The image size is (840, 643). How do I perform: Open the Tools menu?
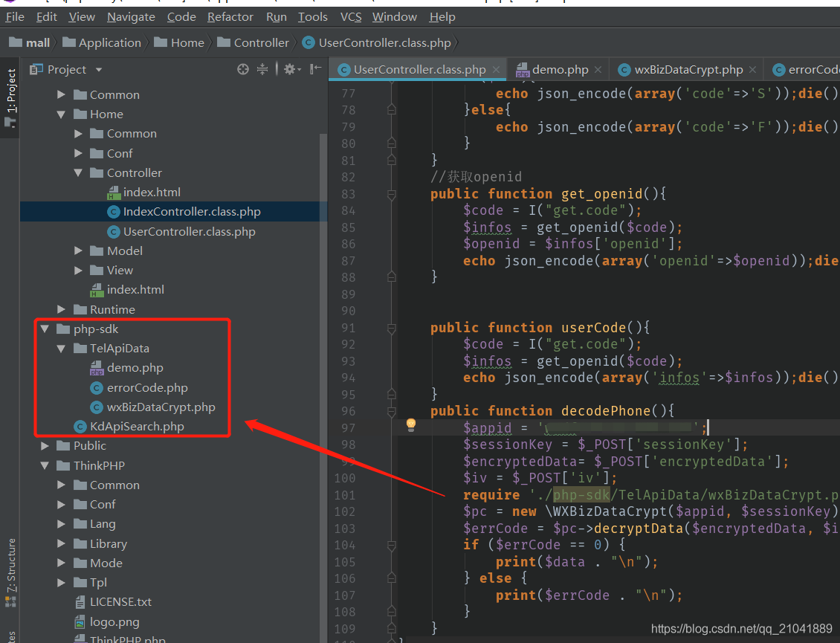pos(313,17)
